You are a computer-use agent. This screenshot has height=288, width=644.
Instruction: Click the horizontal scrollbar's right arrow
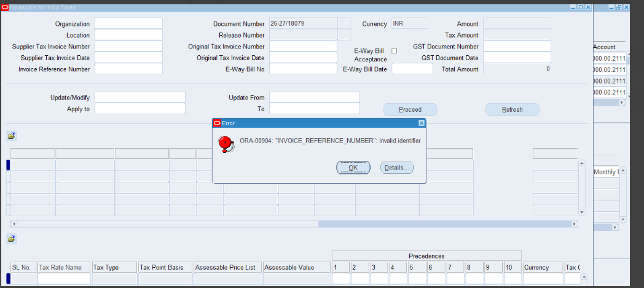point(575,224)
